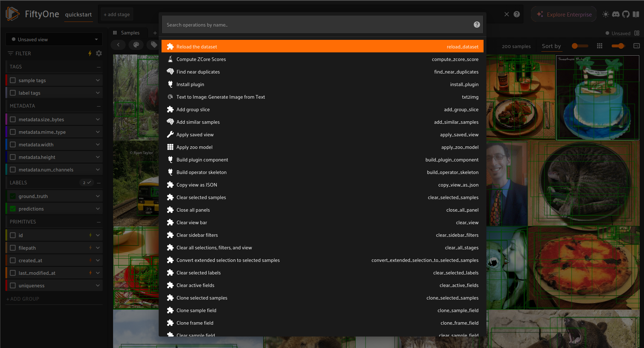
Task: Collapse the PRIMITIVES group
Action: click(98, 222)
